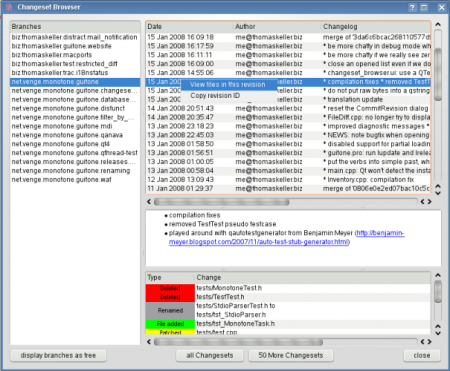Screen dimensions: 450x371
Task: Click 'removed TestTest pseudo testcase' bullet text
Action: tap(222, 224)
